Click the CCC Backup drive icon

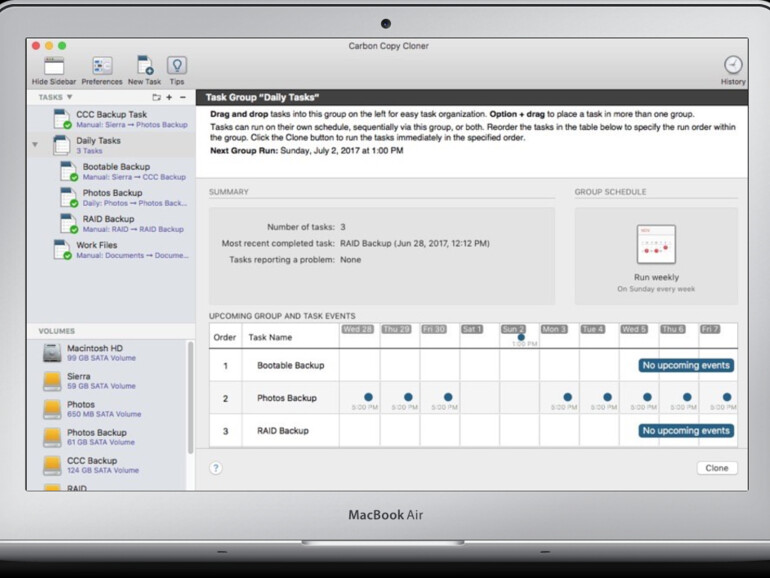pyautogui.click(x=52, y=466)
